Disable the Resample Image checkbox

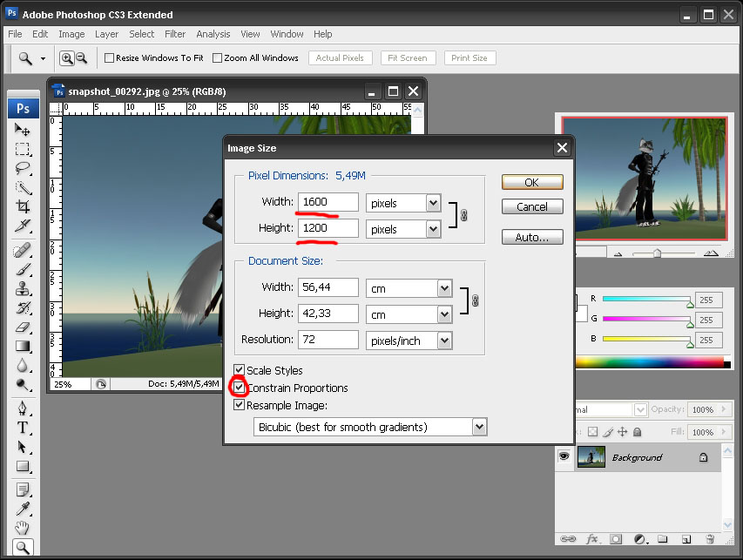tap(240, 405)
